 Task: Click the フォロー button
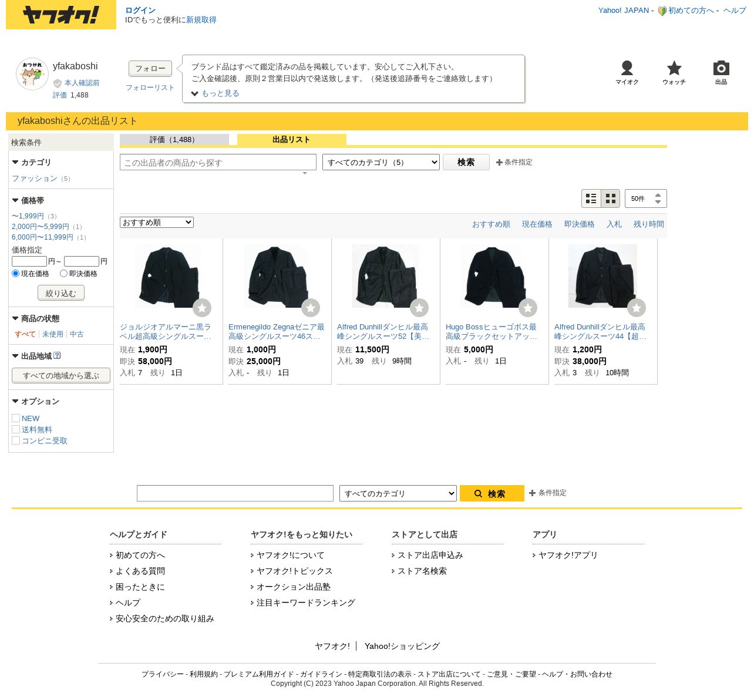click(150, 69)
